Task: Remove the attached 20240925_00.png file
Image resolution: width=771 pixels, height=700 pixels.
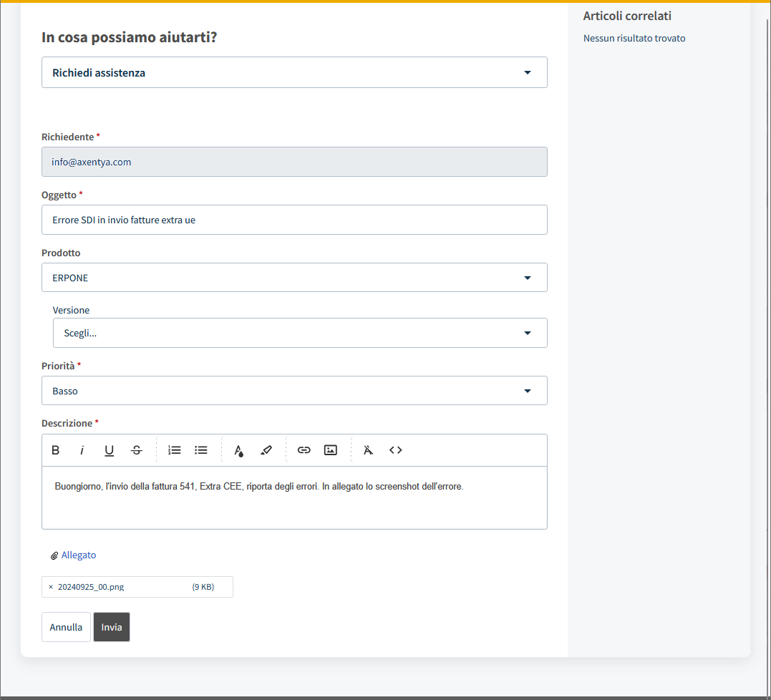Action: [x=51, y=587]
